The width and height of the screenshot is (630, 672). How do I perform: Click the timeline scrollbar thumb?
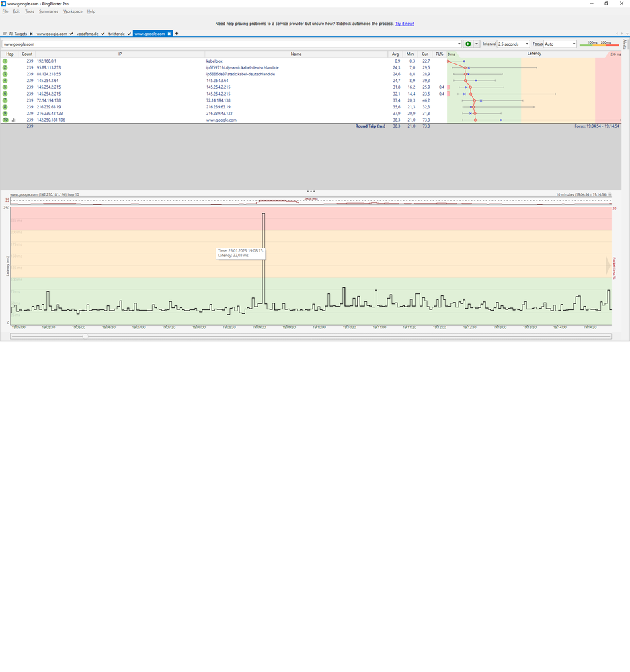(85, 336)
